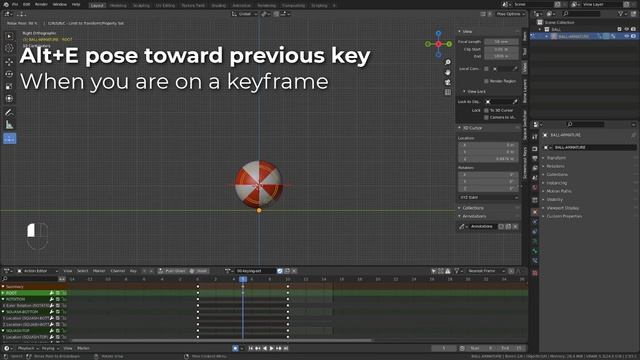Open the XYZ Euler rotation mode dropdown
Viewport: 640px width, 360px height.
pos(489,197)
